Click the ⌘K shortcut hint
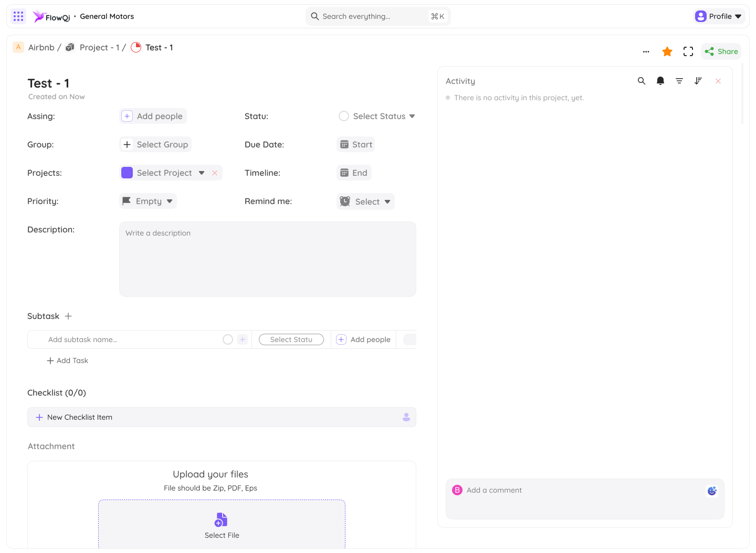This screenshot has width=756, height=553. click(x=437, y=16)
